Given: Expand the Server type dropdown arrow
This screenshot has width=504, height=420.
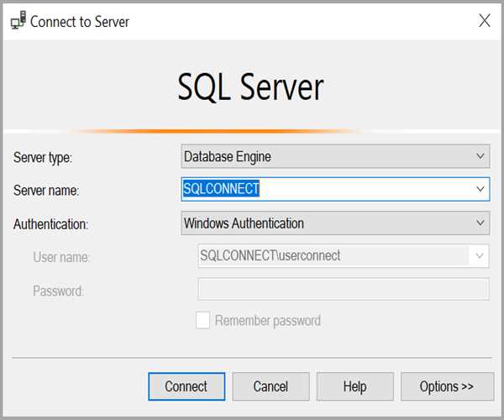Looking at the screenshot, I should 480,156.
